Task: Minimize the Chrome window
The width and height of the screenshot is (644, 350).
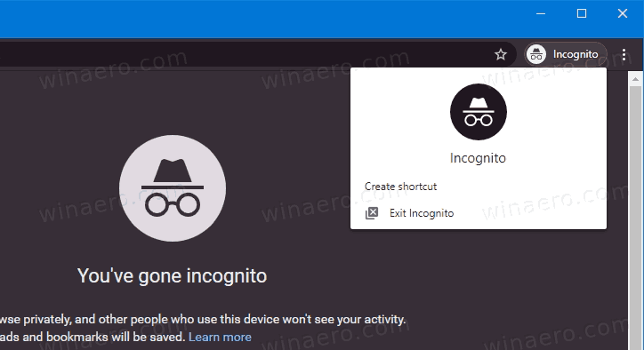Action: point(541,13)
